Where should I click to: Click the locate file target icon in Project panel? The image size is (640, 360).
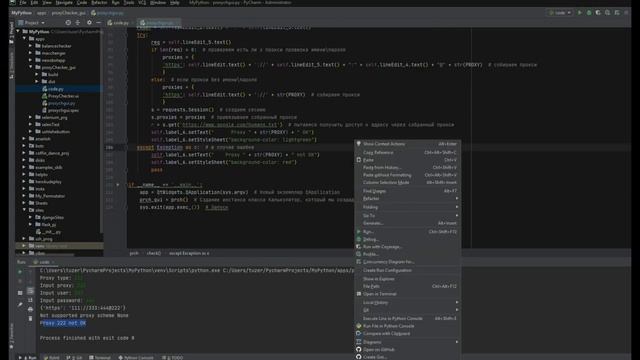(68, 23)
